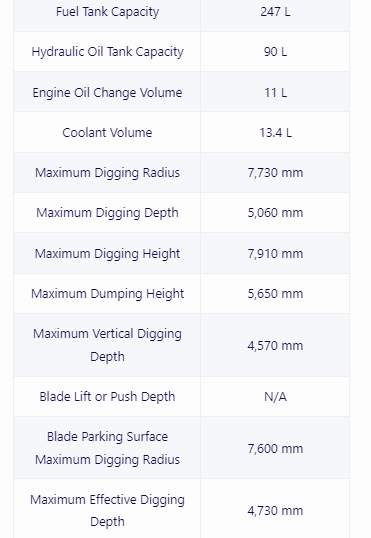Select the Maximum Digging Height label
The width and height of the screenshot is (371, 538).
(x=107, y=254)
